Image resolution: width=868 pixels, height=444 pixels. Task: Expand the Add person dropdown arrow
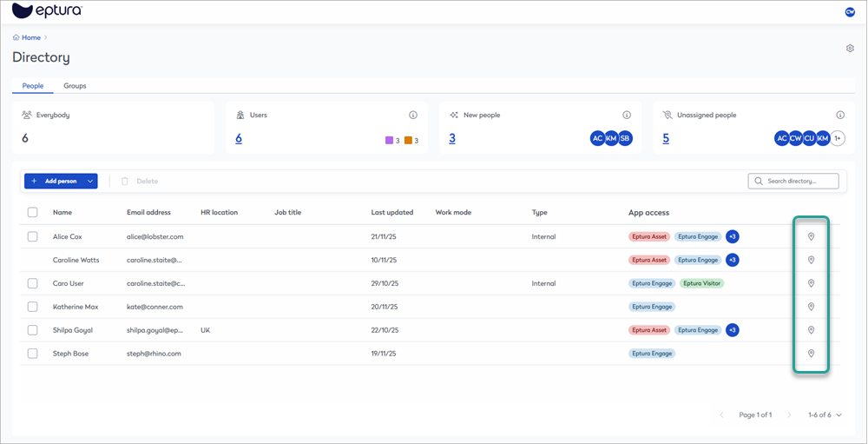click(x=90, y=181)
